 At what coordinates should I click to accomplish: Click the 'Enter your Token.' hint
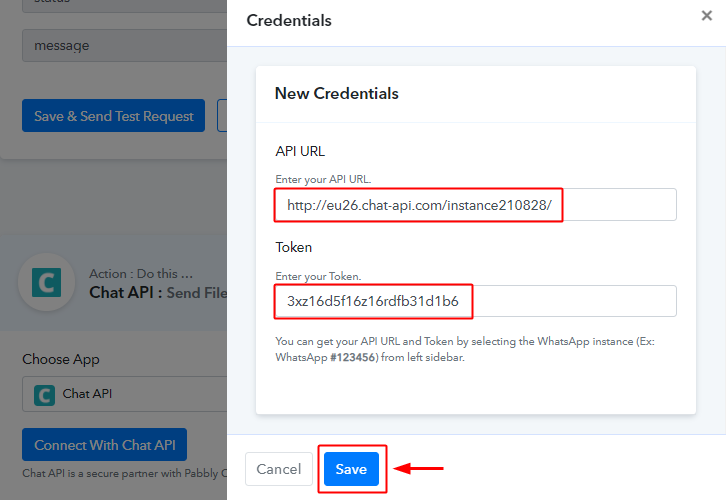tap(318, 276)
